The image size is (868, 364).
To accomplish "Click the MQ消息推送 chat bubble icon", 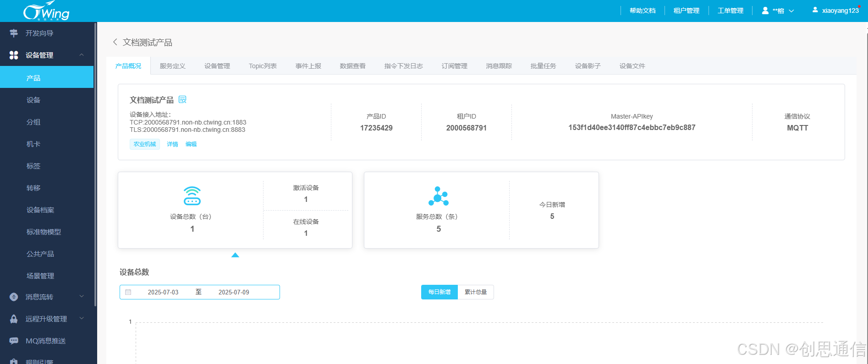I will pos(14,341).
